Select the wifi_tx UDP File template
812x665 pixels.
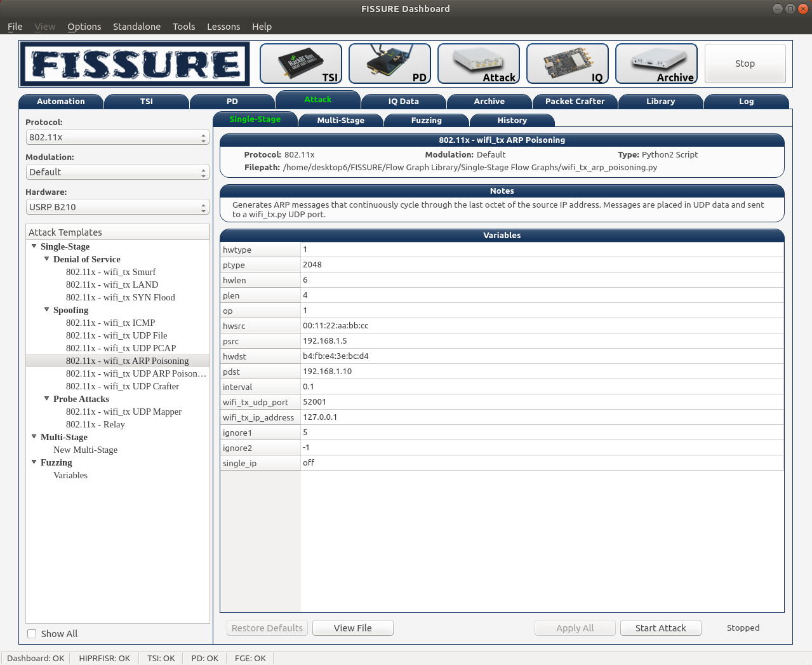117,335
